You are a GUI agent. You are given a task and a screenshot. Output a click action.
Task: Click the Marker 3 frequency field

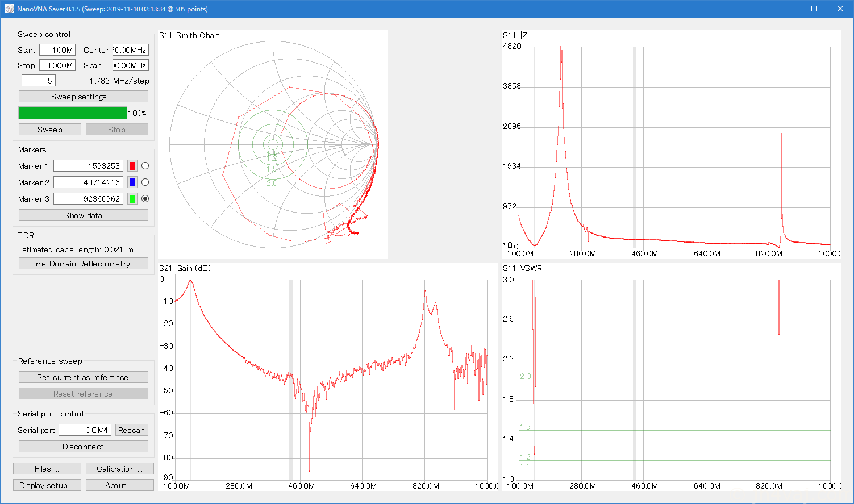pos(89,199)
